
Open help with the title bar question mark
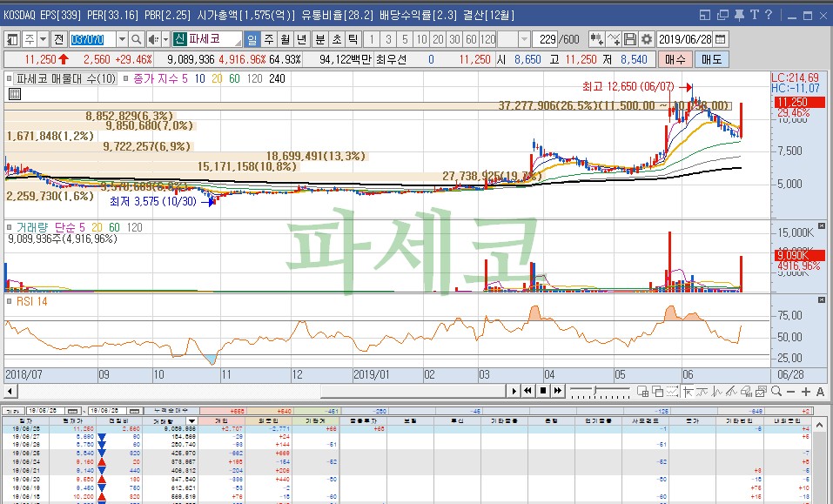(x=769, y=15)
